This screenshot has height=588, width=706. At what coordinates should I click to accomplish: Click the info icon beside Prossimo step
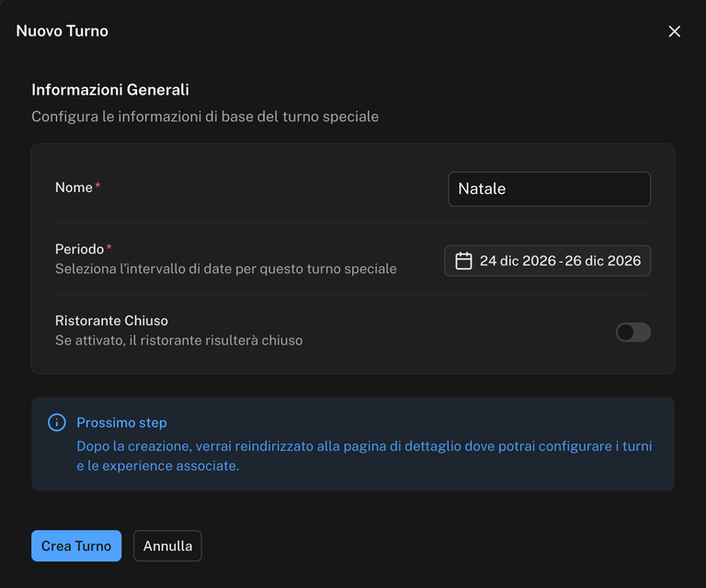[57, 423]
